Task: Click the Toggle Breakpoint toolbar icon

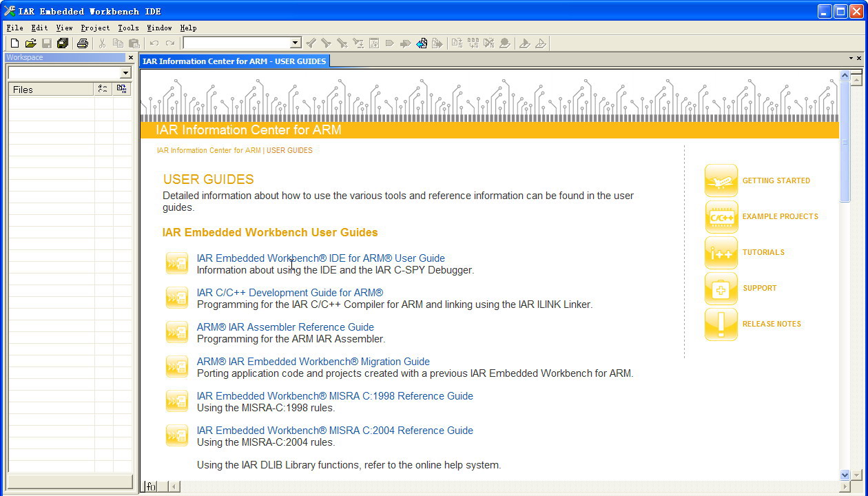Action: [x=505, y=43]
